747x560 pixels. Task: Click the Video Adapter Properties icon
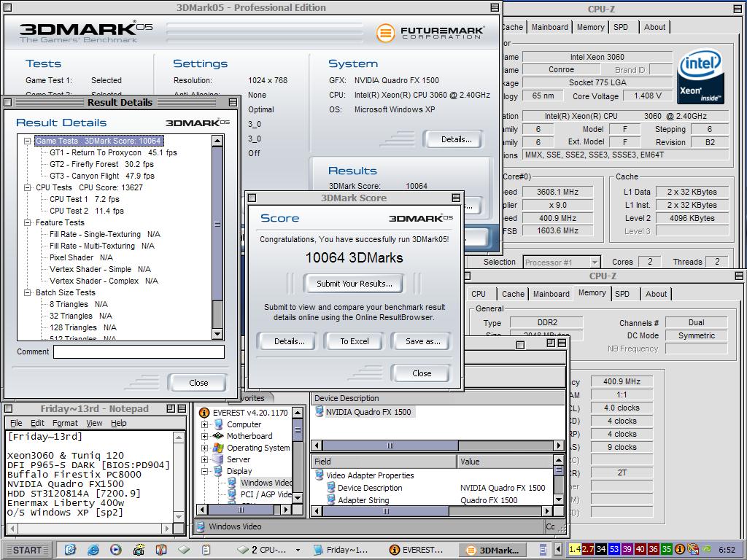(320, 475)
